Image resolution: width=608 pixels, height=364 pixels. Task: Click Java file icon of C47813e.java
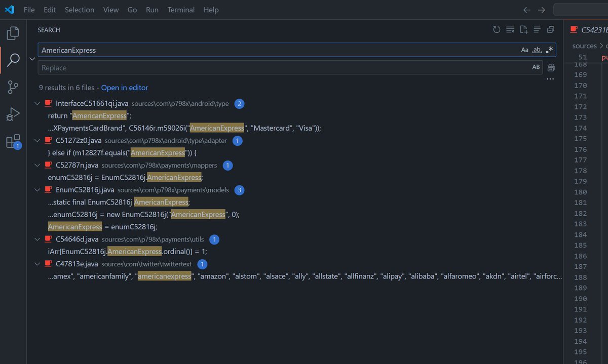point(48,264)
